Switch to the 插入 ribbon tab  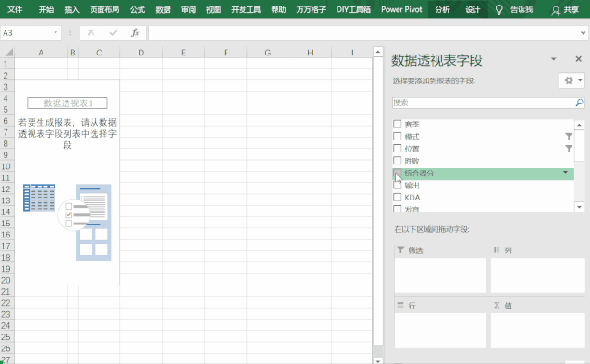(71, 9)
